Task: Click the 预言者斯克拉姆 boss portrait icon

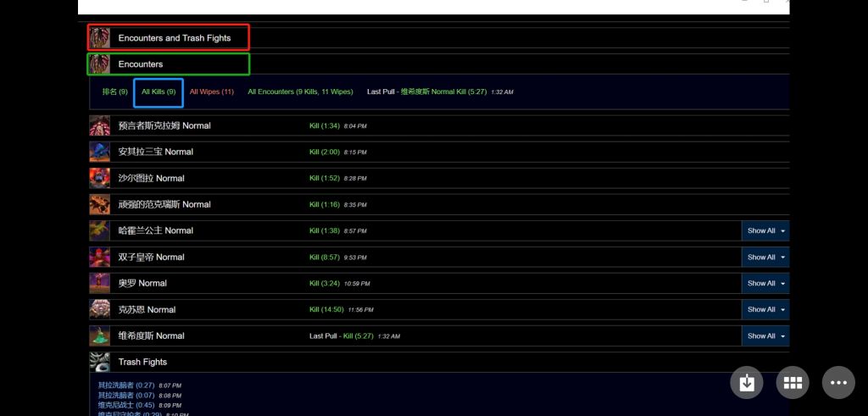Action: point(100,125)
